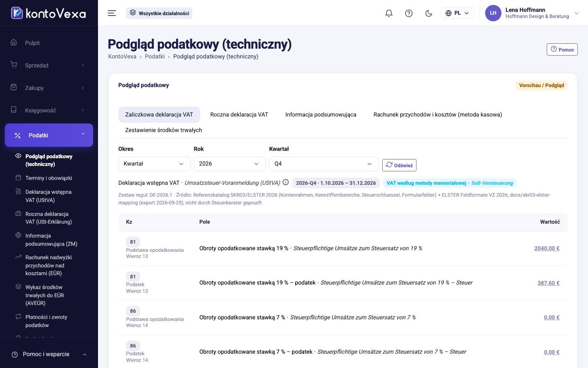This screenshot has width=588, height=368.
Task: Open the help question-mark icon in top bar
Action: click(409, 13)
